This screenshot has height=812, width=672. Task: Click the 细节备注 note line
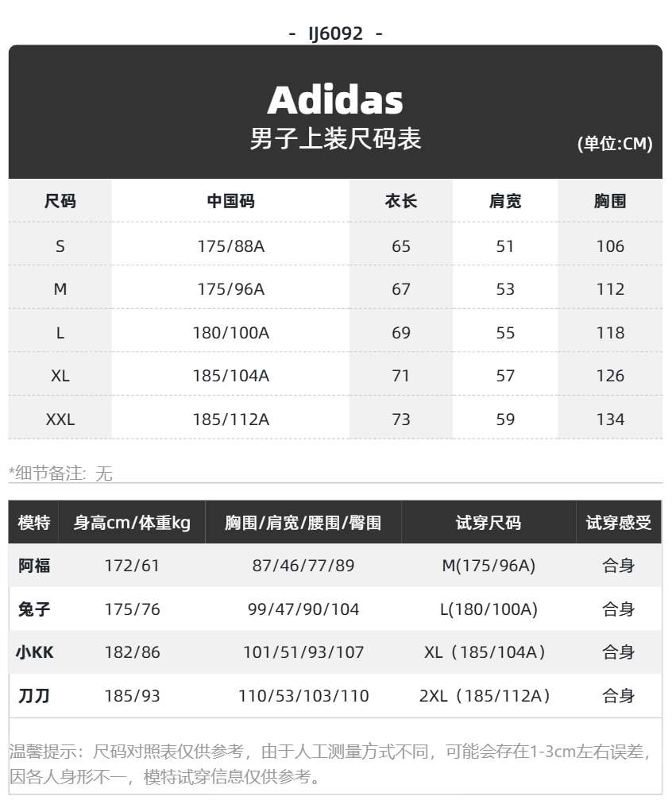coord(60,473)
